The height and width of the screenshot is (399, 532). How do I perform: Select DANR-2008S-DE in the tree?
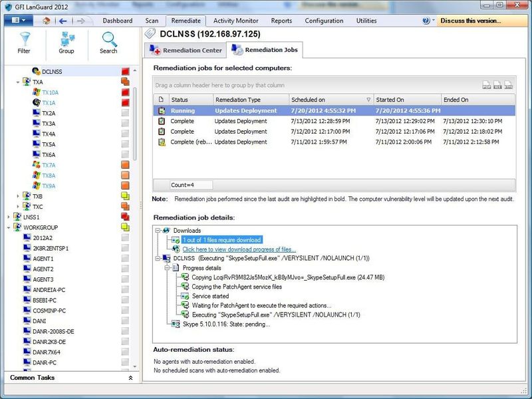coord(53,331)
